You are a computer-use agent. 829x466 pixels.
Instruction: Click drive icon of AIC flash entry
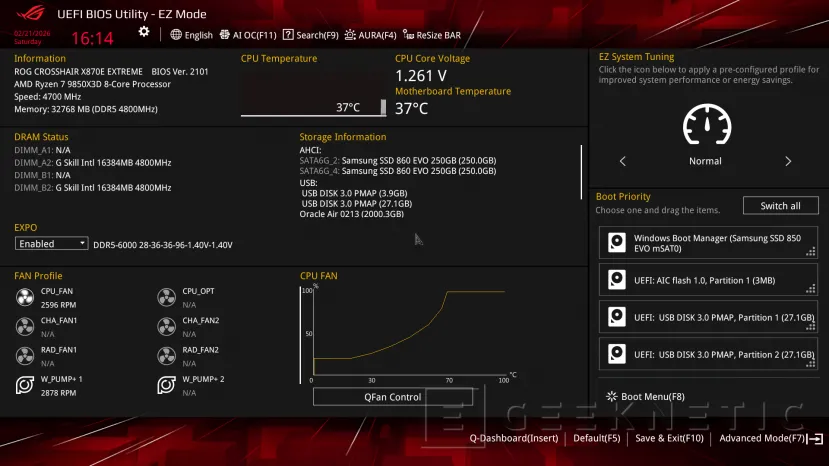point(616,280)
